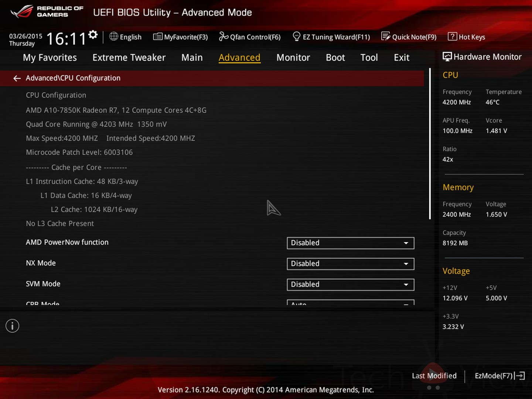Go to the Exit tab
The image size is (532, 399).
[x=402, y=58]
